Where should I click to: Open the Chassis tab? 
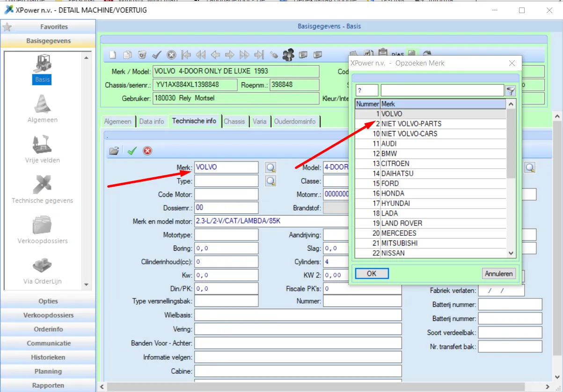pyautogui.click(x=234, y=121)
